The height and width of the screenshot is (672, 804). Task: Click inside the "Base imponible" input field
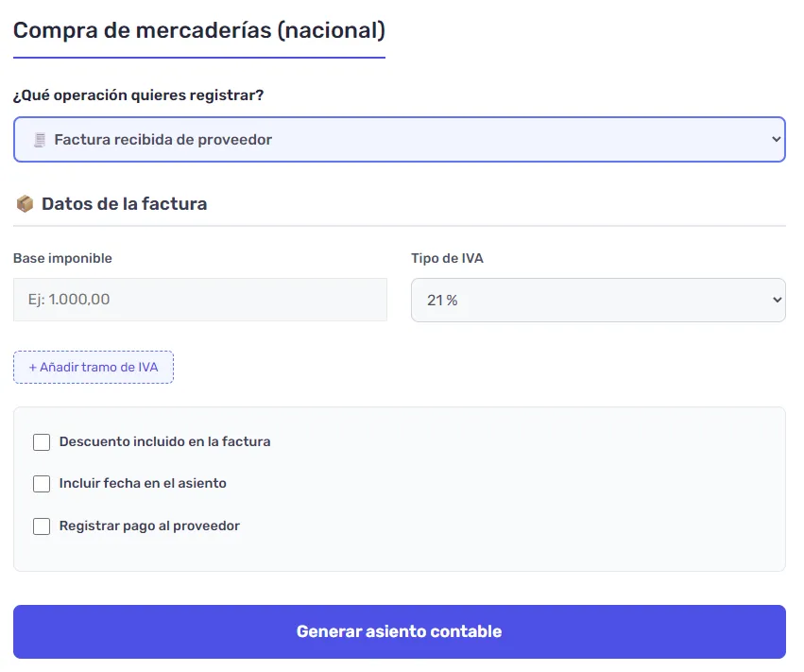point(199,300)
